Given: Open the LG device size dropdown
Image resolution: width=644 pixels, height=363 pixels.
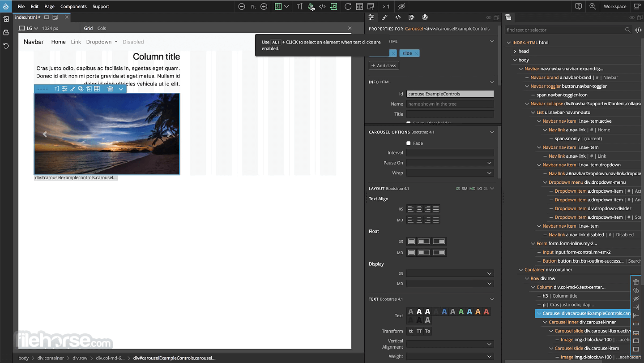Looking at the screenshot, I should (x=29, y=28).
